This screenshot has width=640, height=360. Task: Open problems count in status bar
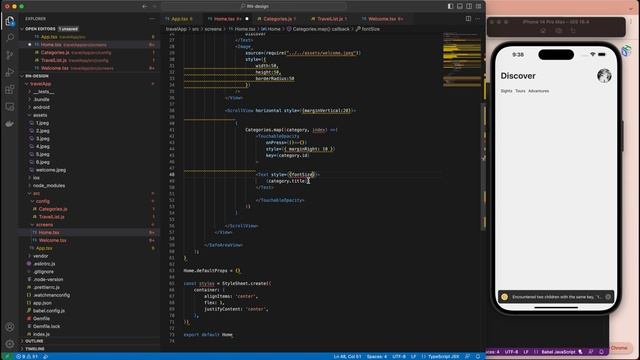pos(27,356)
